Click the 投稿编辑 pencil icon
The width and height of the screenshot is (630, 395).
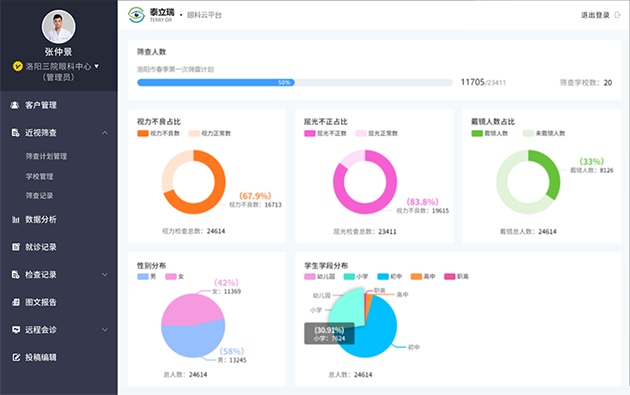pos(16,357)
